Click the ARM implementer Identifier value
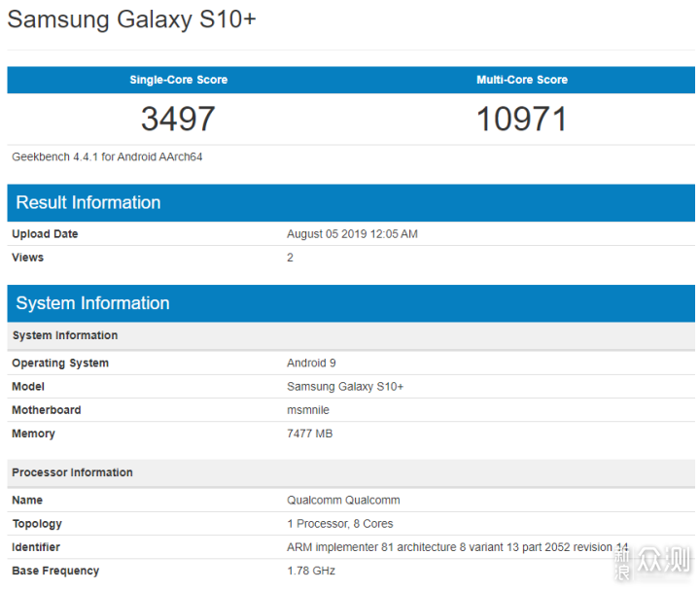 point(457,547)
